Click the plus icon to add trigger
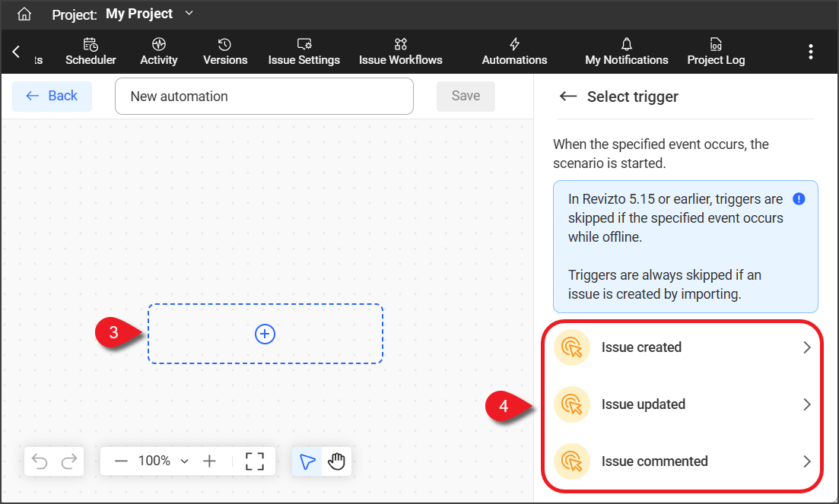839x504 pixels. [265, 334]
